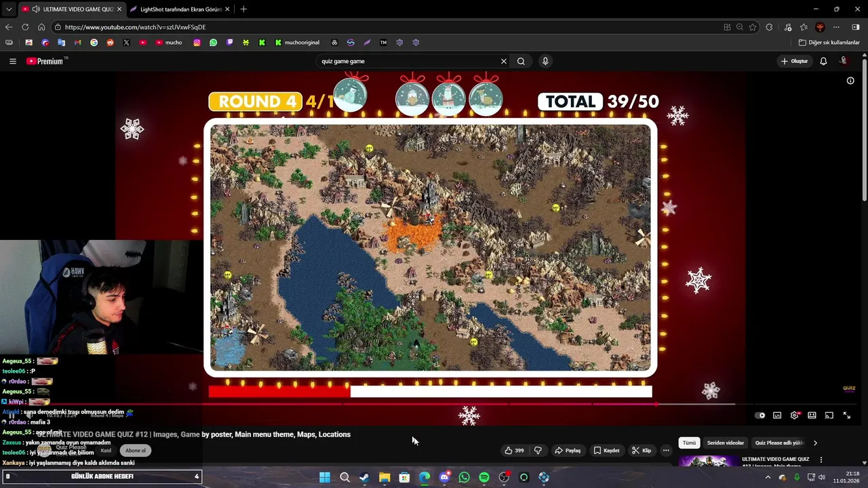Open YouTube notifications bell
Viewport: 868px width, 488px height.
point(823,61)
